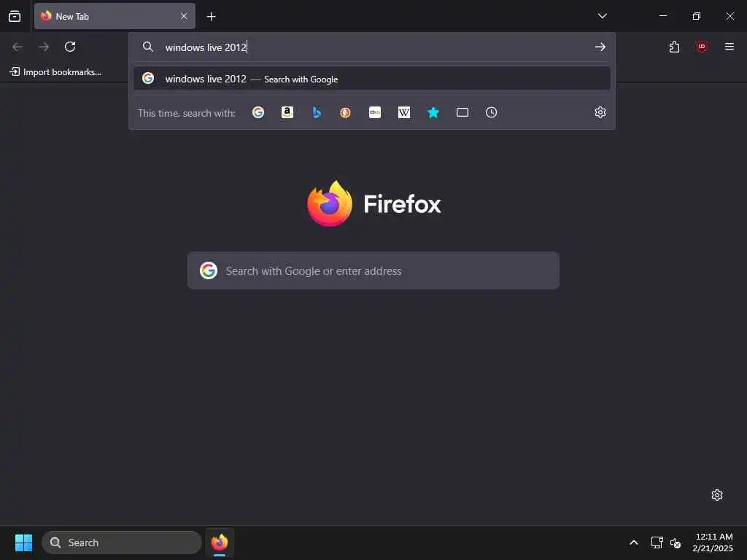Viewport: 747px width, 560px height.
Task: Search history with the clock icon
Action: 491,112
